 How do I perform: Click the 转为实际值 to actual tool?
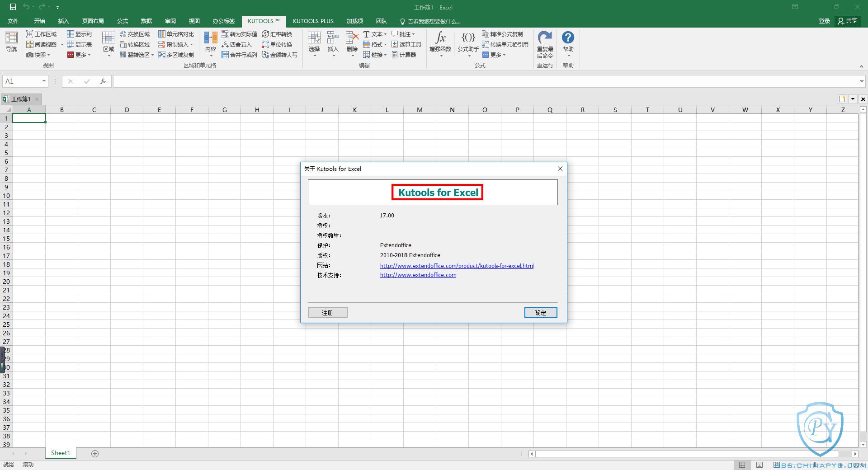click(239, 34)
